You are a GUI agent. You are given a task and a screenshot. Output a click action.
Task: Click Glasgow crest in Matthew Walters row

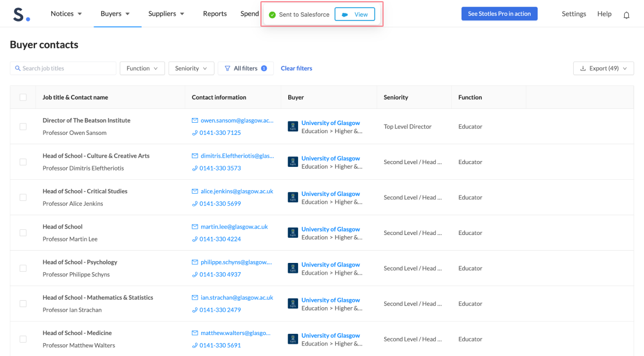[293, 339]
